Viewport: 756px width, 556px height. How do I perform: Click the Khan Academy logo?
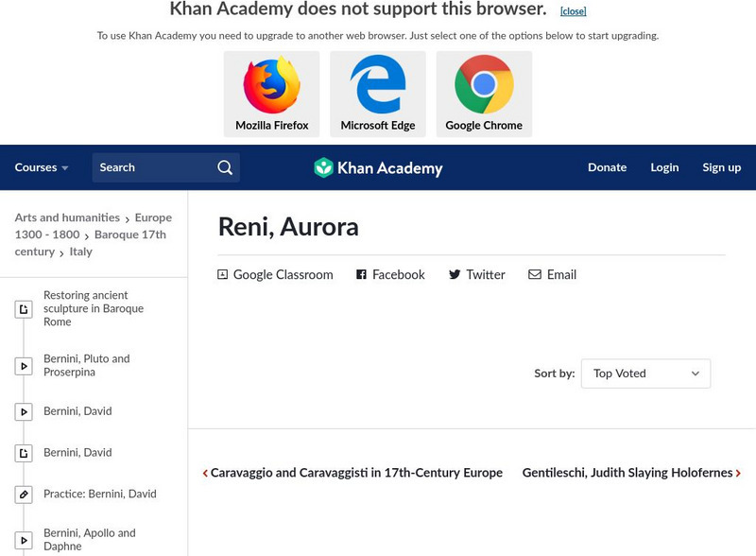coord(378,168)
